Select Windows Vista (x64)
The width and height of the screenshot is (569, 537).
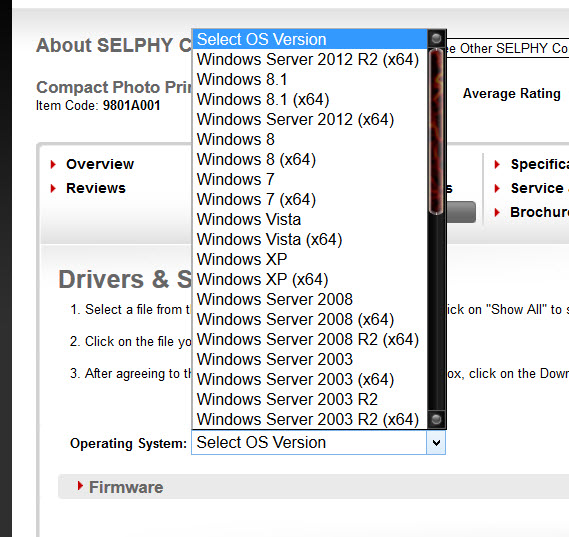point(310,239)
